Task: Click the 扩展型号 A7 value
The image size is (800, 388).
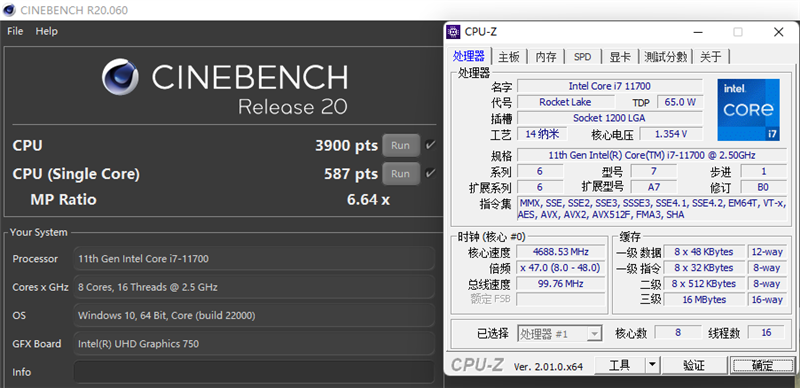Action: point(654,187)
